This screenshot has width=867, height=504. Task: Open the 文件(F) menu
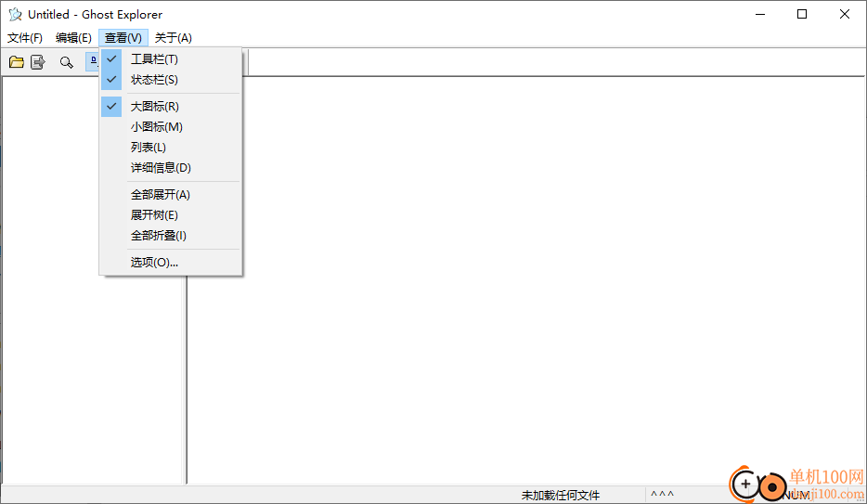tap(25, 37)
